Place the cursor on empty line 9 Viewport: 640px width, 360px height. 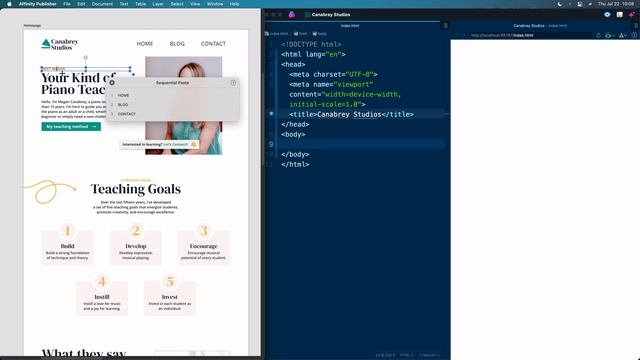click(362, 144)
